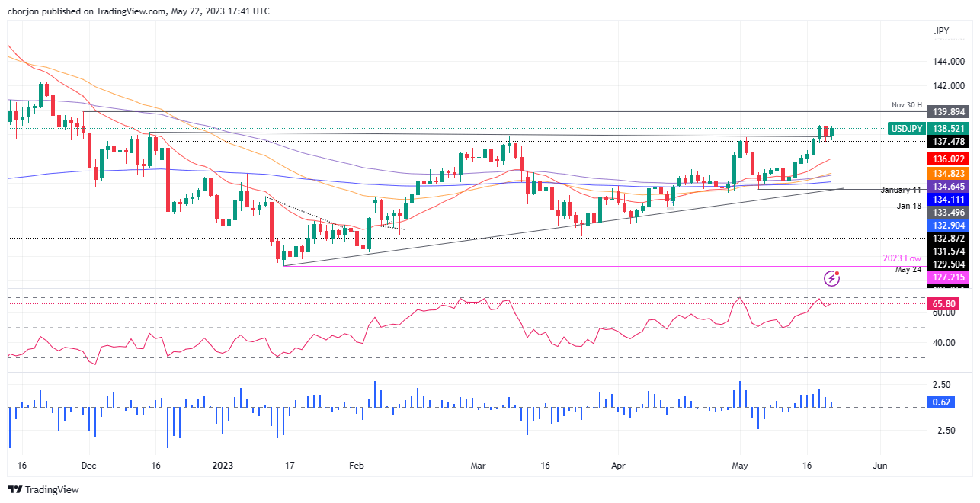
Task: Select the Nov 30 H resistance label
Action: click(905, 104)
